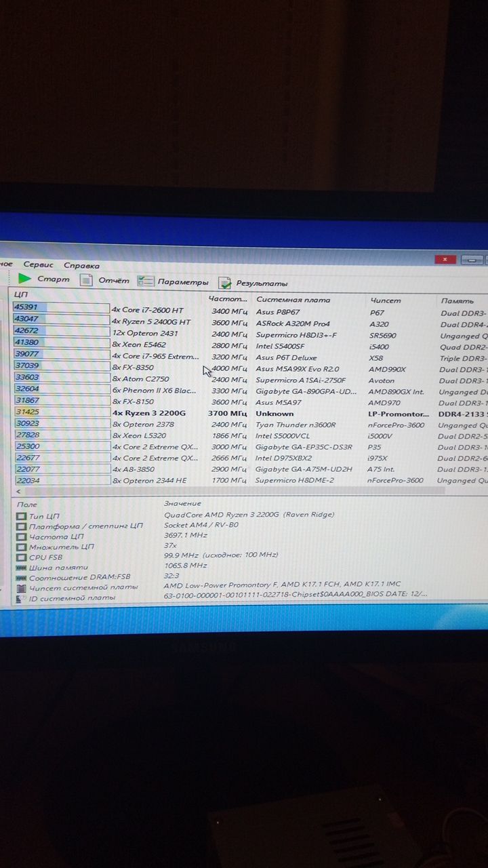Click value QuadCore AMD Ryzen 3 2200G
The image size is (488, 868).
click(x=249, y=515)
